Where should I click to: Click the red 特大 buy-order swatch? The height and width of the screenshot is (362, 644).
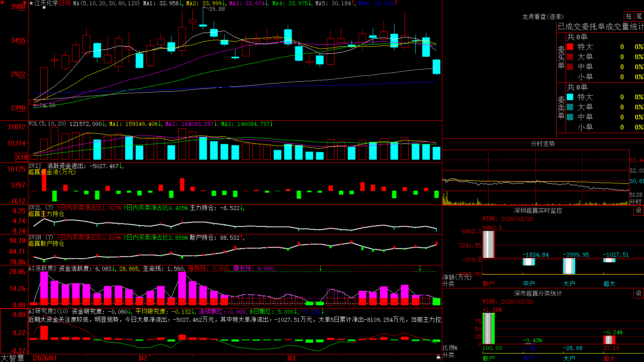pos(570,47)
